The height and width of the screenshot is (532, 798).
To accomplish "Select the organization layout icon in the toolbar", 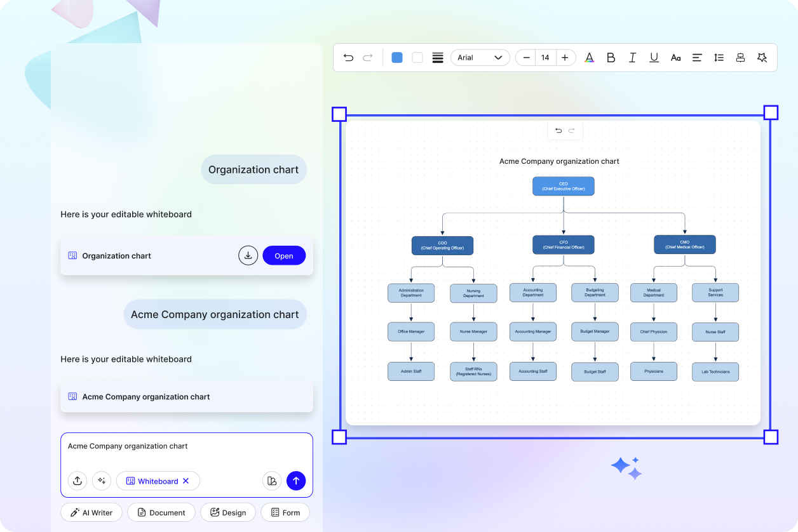I will coord(740,57).
